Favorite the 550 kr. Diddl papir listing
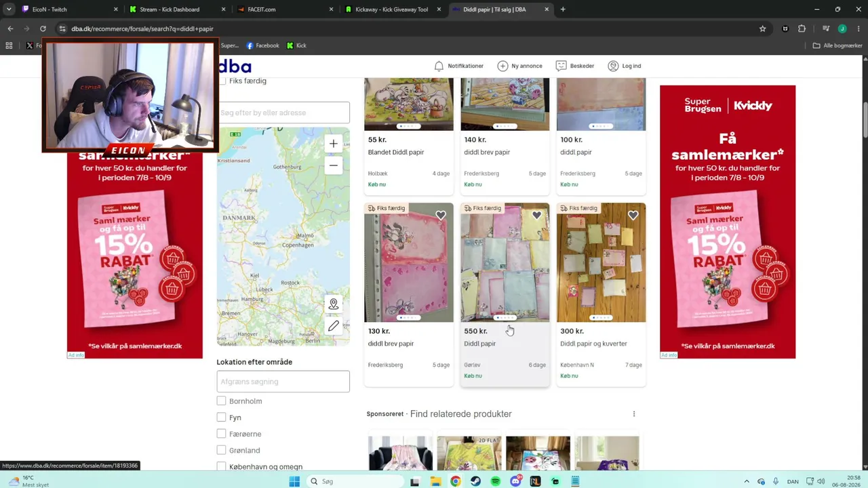 (x=536, y=216)
